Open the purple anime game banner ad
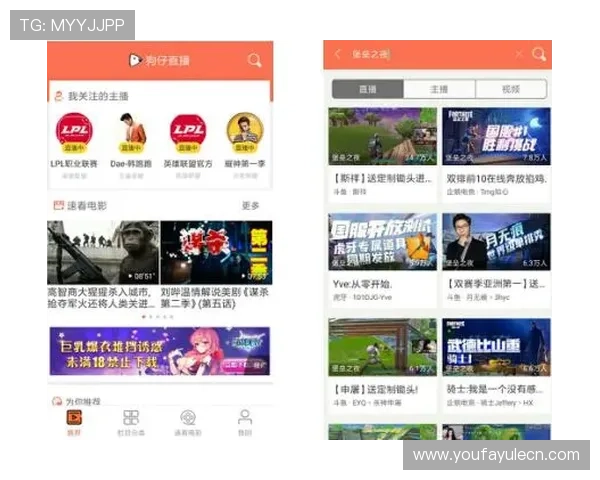Viewport: 600px width, 480px height. (x=160, y=351)
